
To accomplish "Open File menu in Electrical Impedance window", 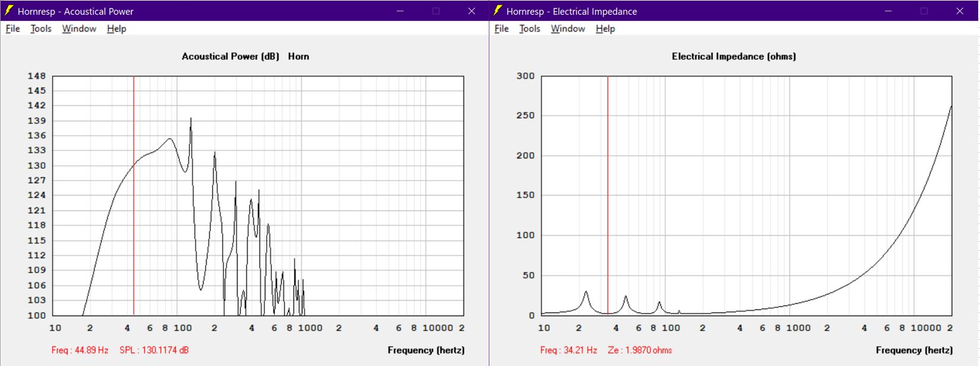I will (x=501, y=29).
